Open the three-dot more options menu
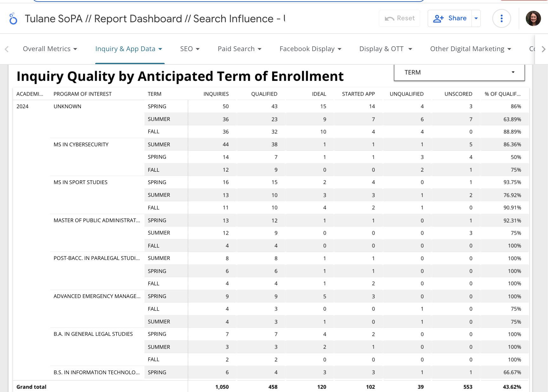Screen dimensions: 548x392 point(501,18)
